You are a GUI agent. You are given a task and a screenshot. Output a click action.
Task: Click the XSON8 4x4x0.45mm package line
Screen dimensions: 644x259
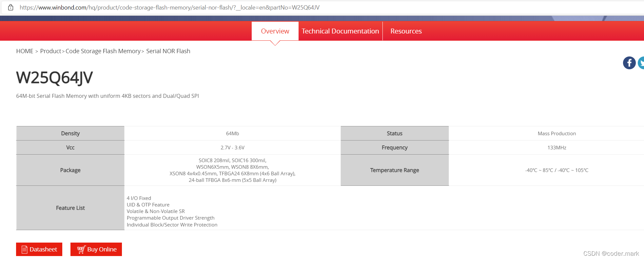pyautogui.click(x=232, y=174)
